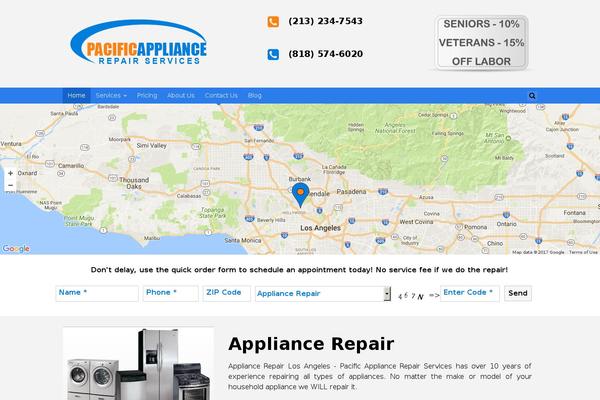Submit the form with Send button
Viewport: 600px width, 400px height.
518,293
